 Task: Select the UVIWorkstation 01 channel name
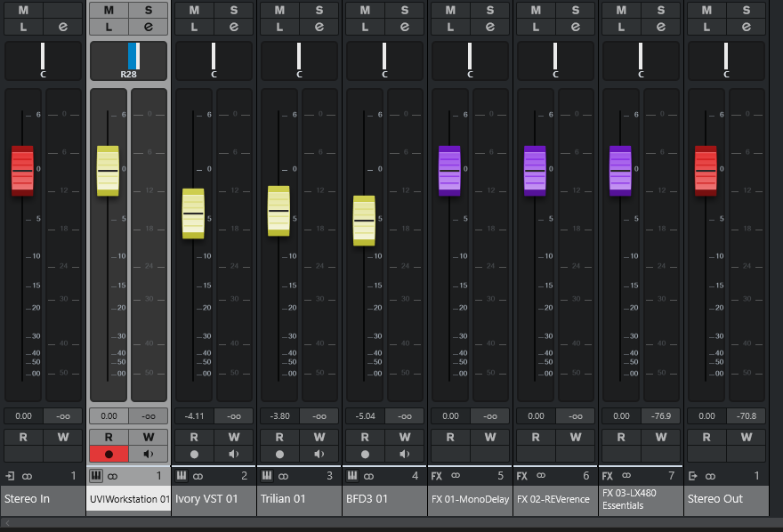[x=129, y=498]
